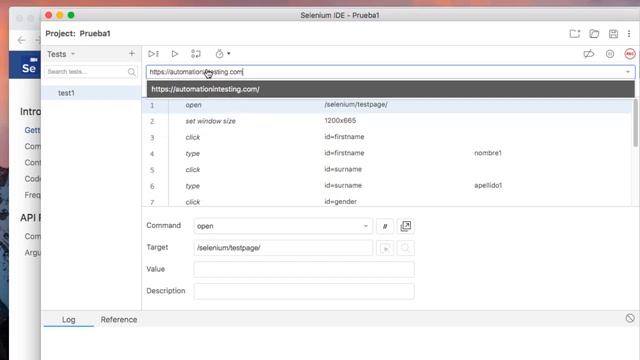Select row 3 click id=firstname
640x360 pixels.
(388, 137)
